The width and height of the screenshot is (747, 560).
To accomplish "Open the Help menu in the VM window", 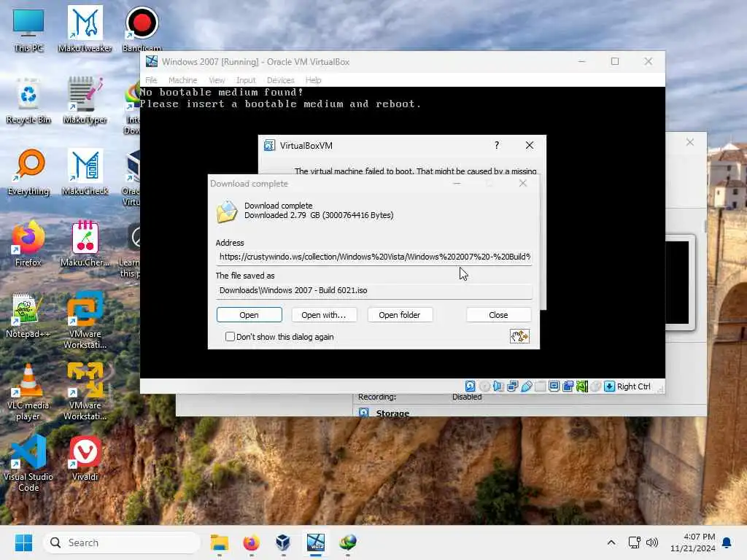I will click(x=313, y=80).
